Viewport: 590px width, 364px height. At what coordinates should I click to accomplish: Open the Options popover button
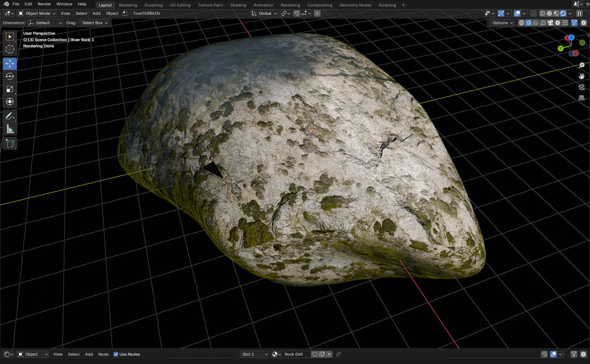point(502,23)
